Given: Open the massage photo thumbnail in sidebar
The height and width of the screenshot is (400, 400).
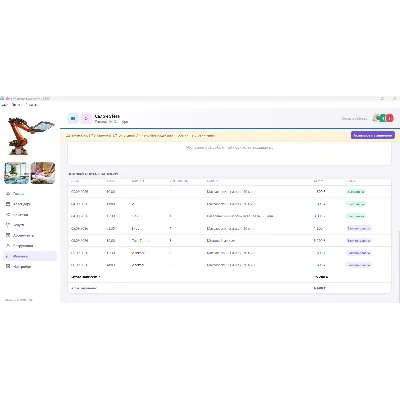Looking at the screenshot, I should pos(43,173).
